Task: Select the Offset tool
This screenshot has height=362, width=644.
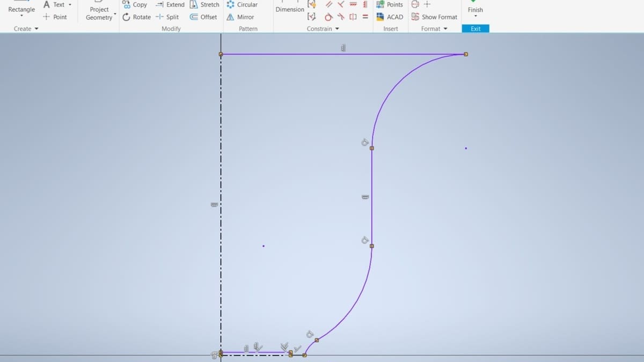Action: point(203,17)
